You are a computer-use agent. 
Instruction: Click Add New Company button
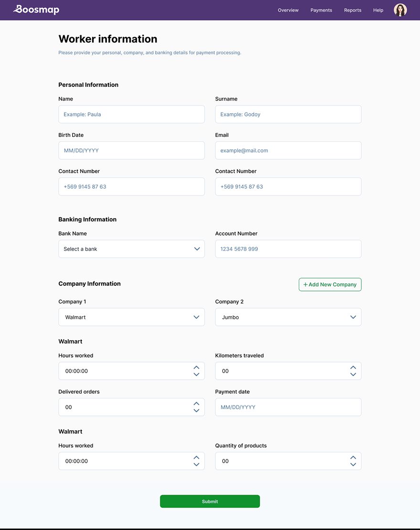pos(330,285)
